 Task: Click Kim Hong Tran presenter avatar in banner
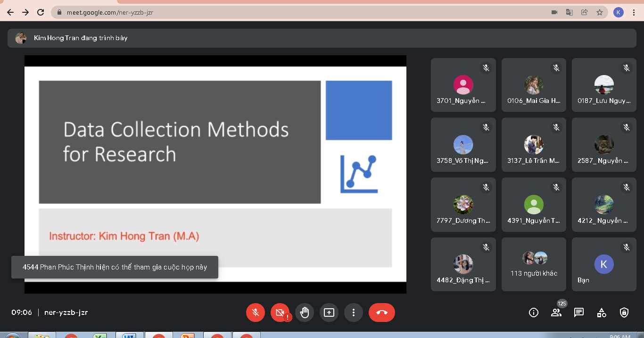(x=21, y=38)
